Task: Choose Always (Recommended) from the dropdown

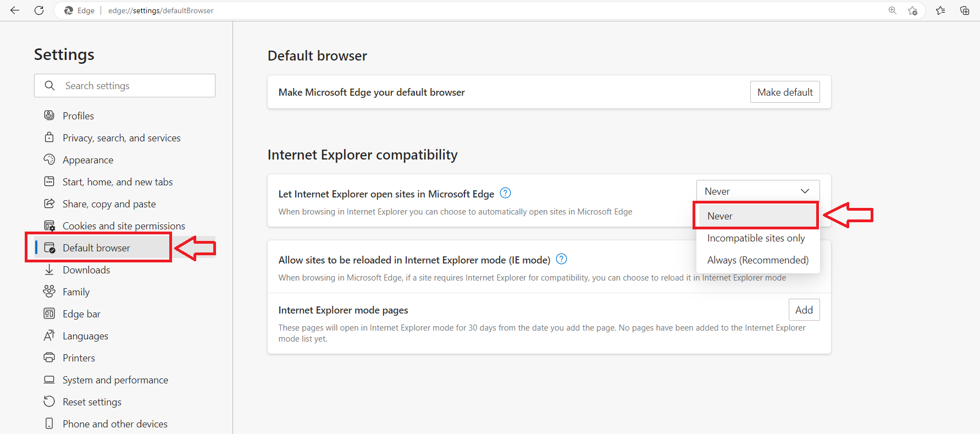Action: click(x=757, y=260)
